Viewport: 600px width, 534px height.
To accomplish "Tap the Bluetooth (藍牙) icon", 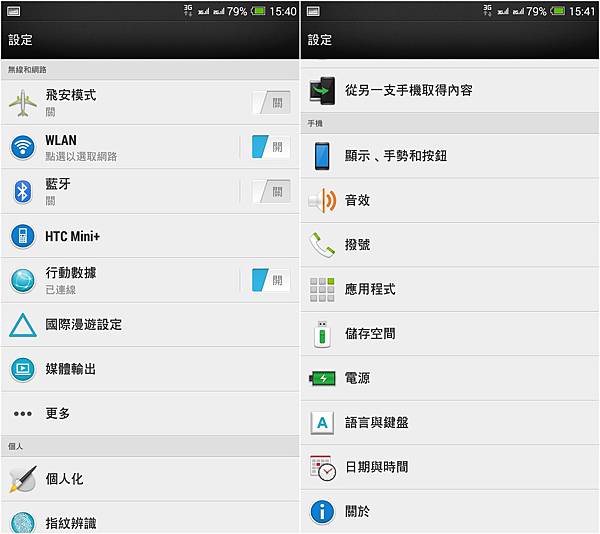I will [23, 191].
